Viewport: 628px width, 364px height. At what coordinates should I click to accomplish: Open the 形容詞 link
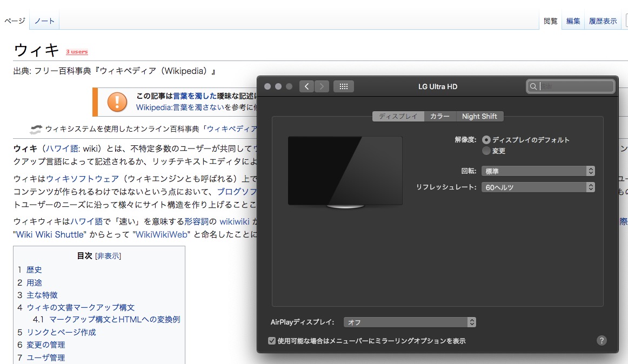click(196, 221)
